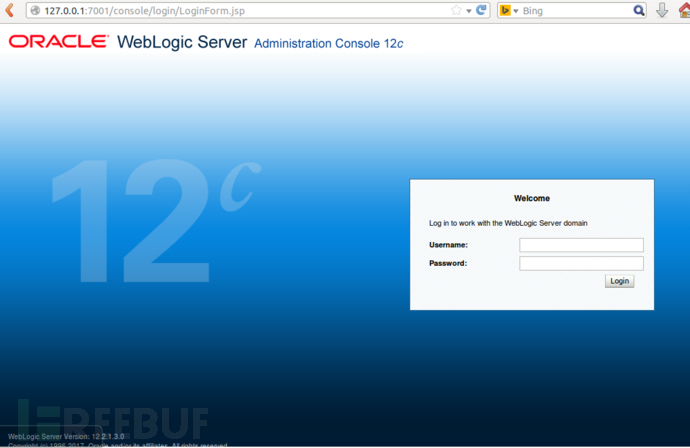Go to the browser home icon
The image size is (690, 448).
pyautogui.click(x=684, y=10)
